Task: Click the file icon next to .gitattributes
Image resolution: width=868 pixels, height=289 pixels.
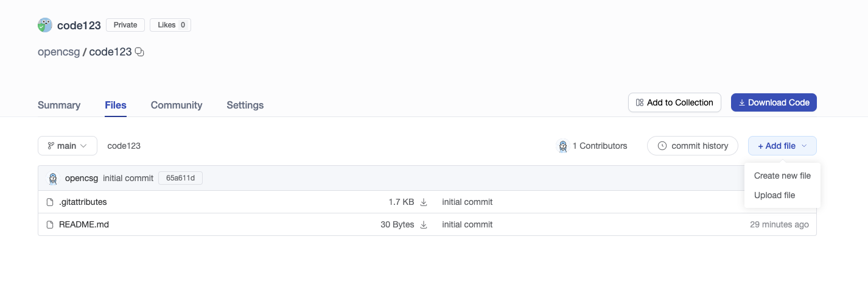Action: pos(51,202)
